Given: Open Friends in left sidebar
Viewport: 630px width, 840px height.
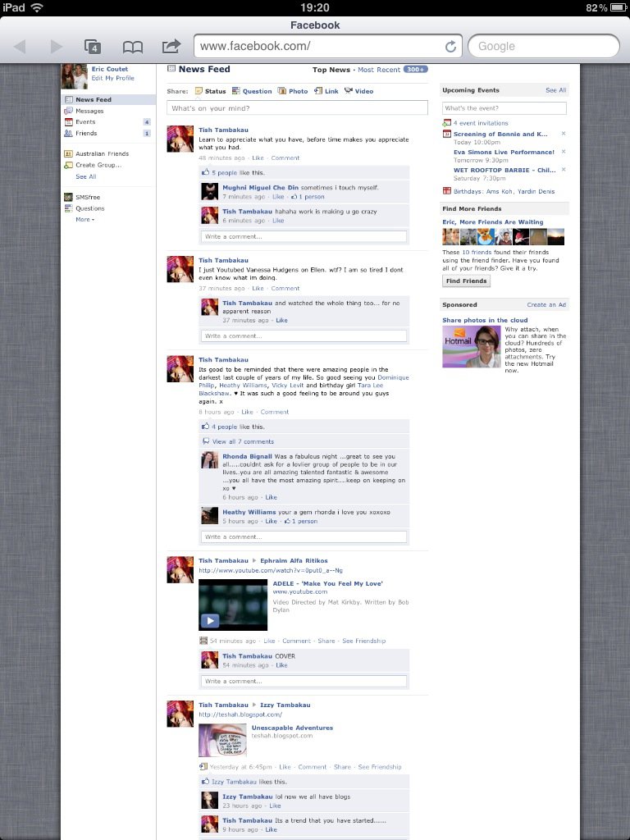Looking at the screenshot, I should click(85, 134).
